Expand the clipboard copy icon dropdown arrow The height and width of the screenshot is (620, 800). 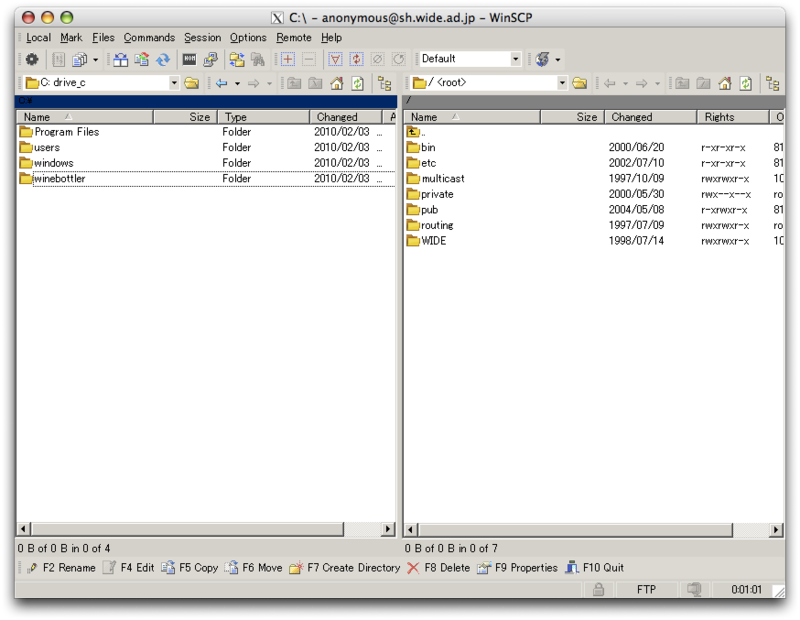(x=95, y=60)
